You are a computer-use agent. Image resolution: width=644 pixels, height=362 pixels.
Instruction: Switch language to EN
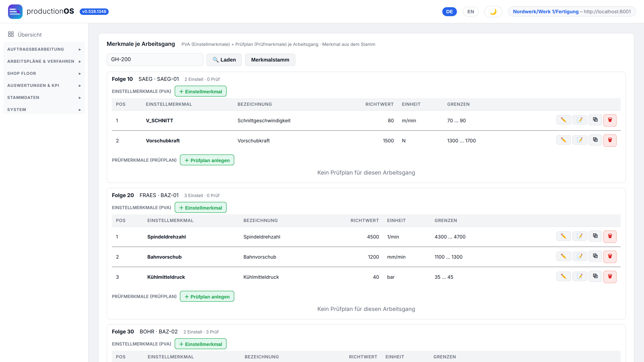point(471,11)
